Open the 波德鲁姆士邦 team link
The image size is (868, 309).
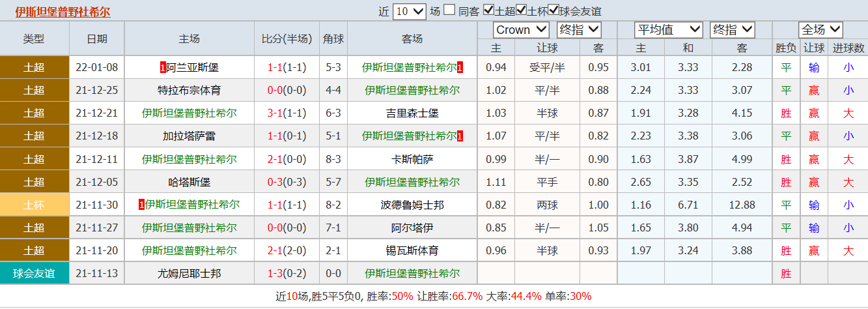point(412,205)
